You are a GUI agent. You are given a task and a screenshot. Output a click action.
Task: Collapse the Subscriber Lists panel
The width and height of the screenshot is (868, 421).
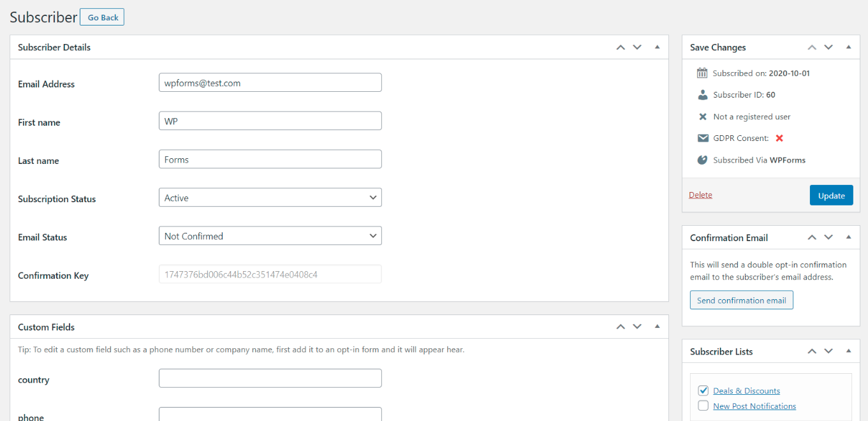coord(848,351)
